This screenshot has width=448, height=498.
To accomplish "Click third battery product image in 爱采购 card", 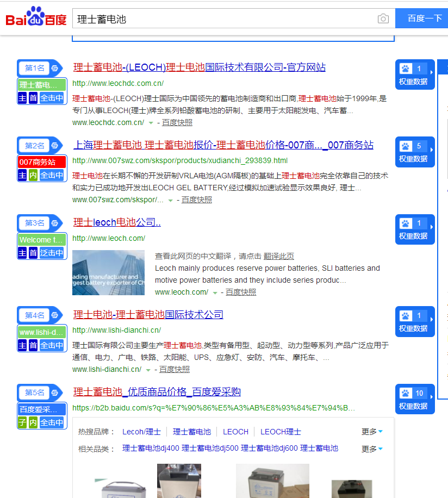I will pos(272,481).
